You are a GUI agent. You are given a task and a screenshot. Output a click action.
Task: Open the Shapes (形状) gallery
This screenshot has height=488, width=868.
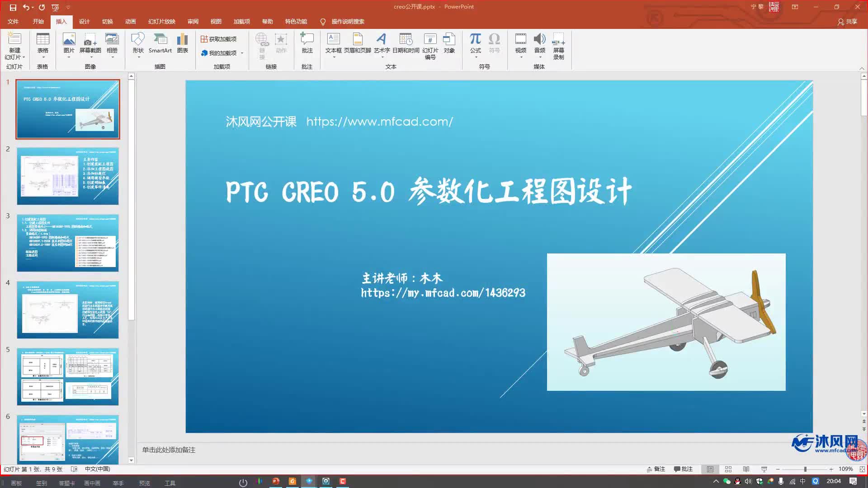coord(138,46)
